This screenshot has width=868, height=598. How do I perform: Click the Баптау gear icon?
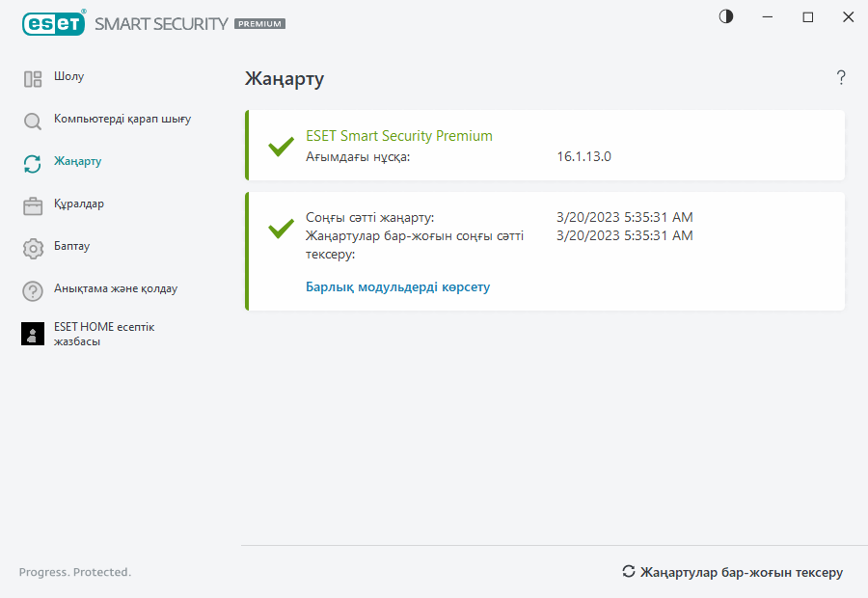point(33,248)
